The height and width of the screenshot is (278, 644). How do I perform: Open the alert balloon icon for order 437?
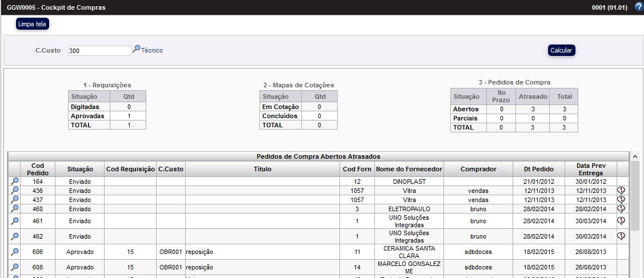click(x=621, y=200)
